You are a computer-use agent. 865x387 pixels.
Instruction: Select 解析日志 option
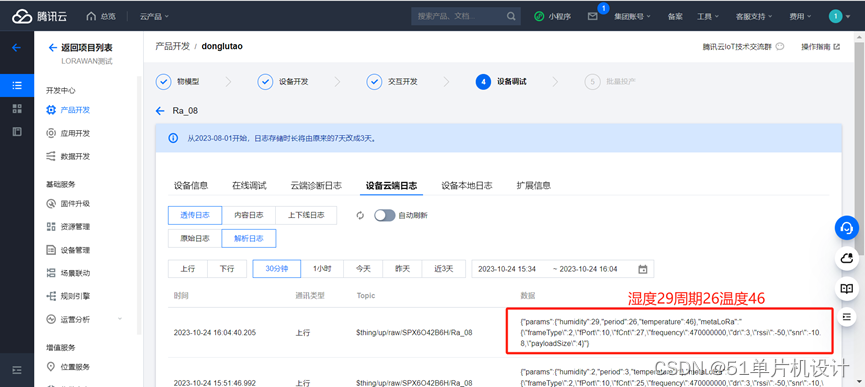[x=249, y=239]
